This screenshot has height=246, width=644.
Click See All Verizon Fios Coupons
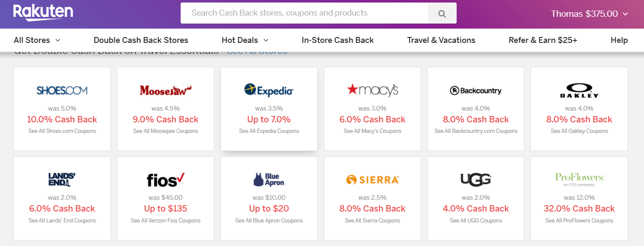166,220
